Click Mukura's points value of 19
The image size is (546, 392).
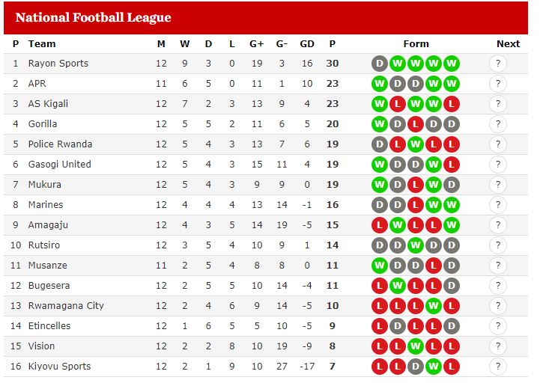pyautogui.click(x=333, y=185)
